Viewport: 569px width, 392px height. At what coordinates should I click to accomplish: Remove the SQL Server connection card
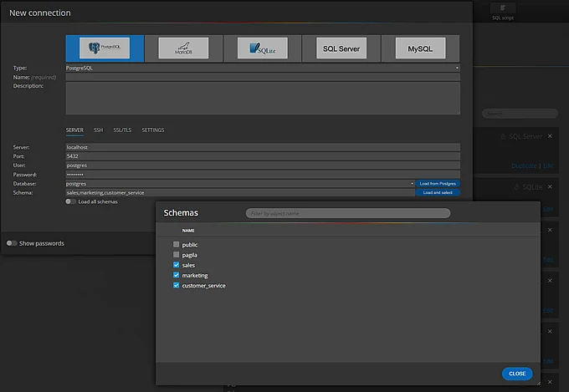coord(550,136)
